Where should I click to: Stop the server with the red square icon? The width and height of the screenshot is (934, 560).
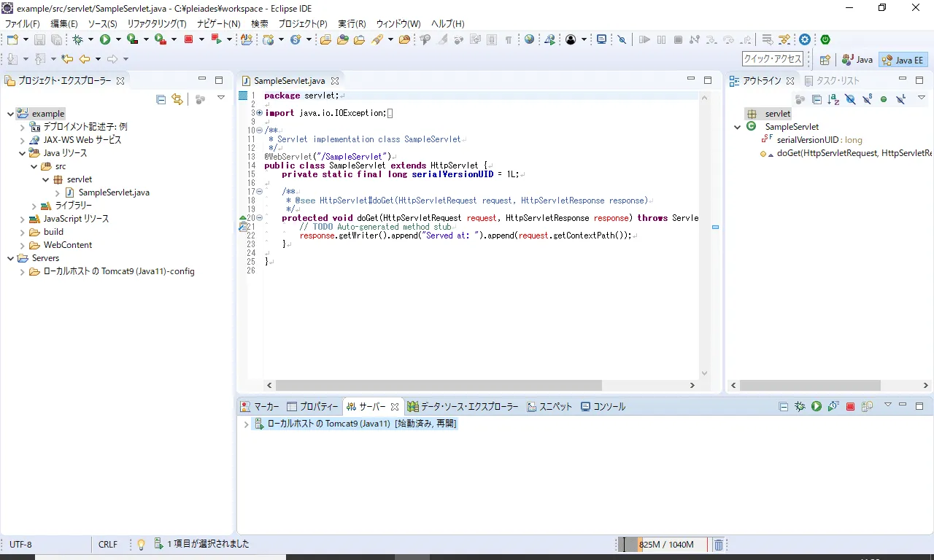pyautogui.click(x=850, y=407)
